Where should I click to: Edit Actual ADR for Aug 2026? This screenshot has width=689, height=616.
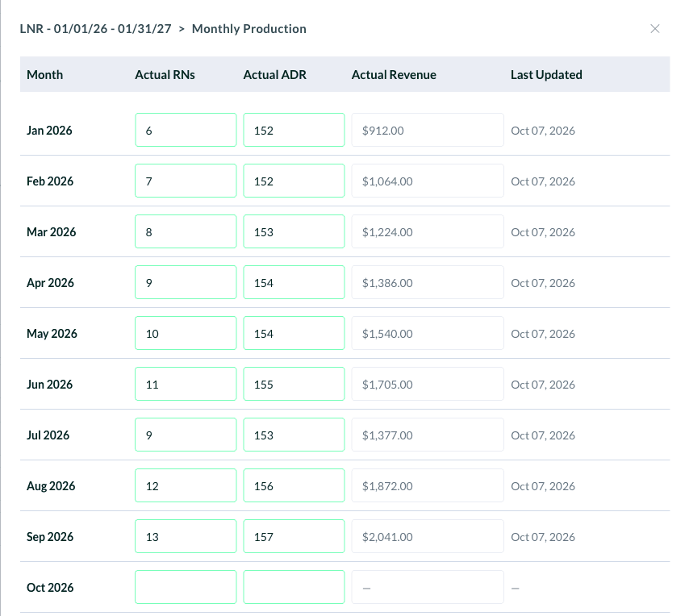pyautogui.click(x=294, y=485)
